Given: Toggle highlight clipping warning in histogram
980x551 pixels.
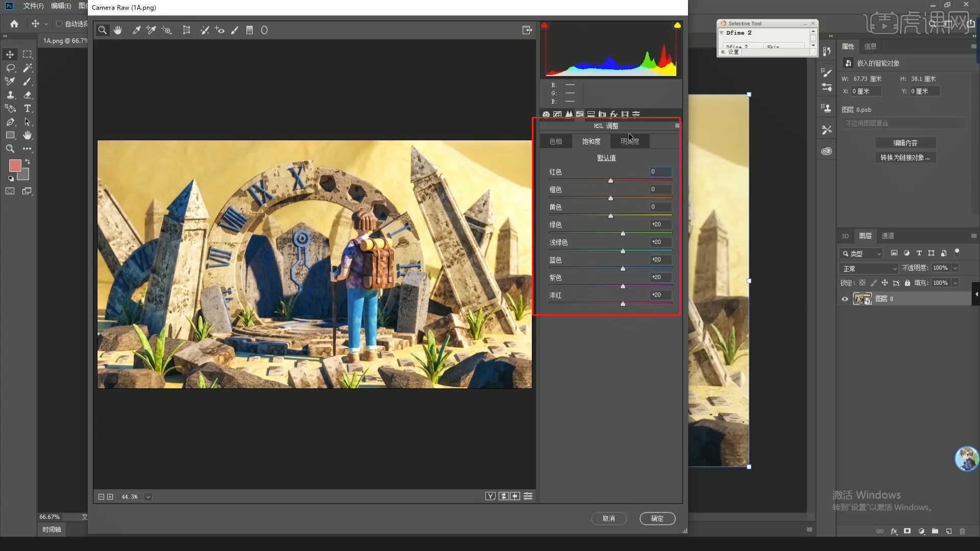Looking at the screenshot, I should [677, 25].
